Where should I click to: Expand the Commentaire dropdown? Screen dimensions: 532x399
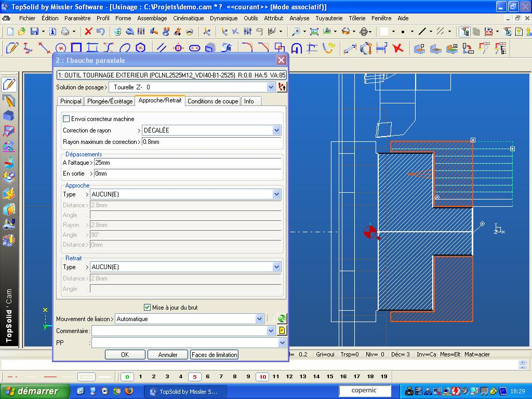tap(271, 330)
